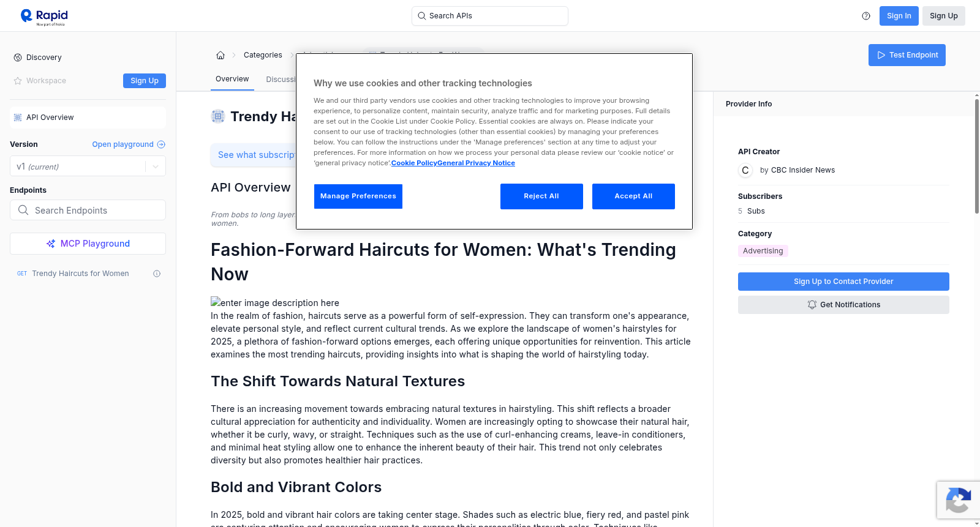This screenshot has width=980, height=527.
Task: Switch to the Overview tab
Action: 232,79
